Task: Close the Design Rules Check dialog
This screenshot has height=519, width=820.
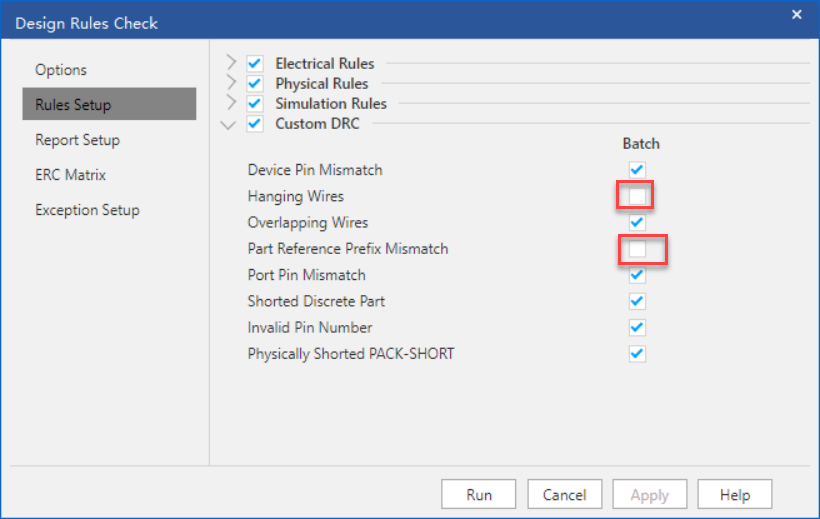Action: [797, 14]
